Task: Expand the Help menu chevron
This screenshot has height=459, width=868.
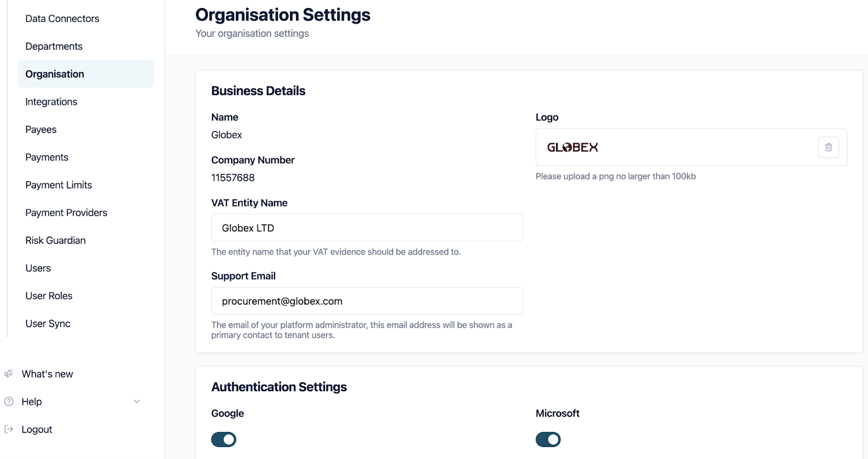Action: 137,401
